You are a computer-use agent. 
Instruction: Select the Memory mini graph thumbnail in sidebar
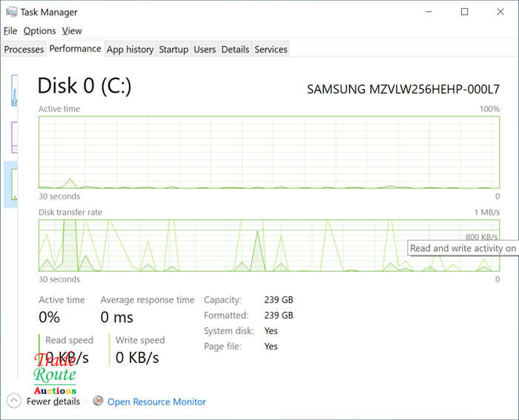point(14,137)
